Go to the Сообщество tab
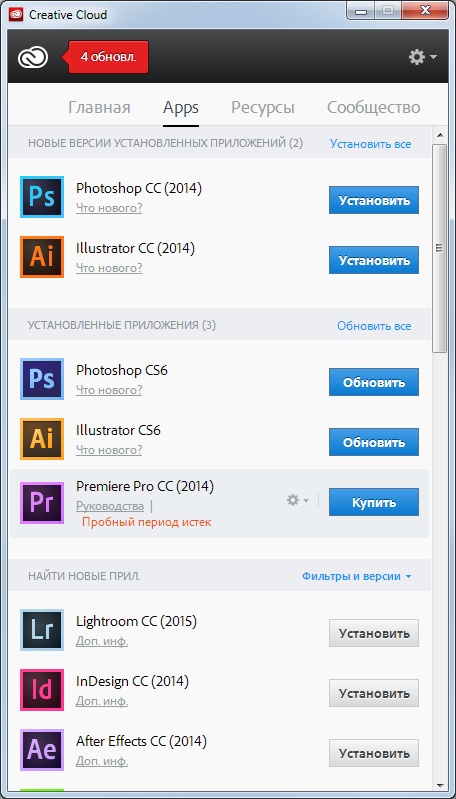The height and width of the screenshot is (799, 456). pos(373,108)
